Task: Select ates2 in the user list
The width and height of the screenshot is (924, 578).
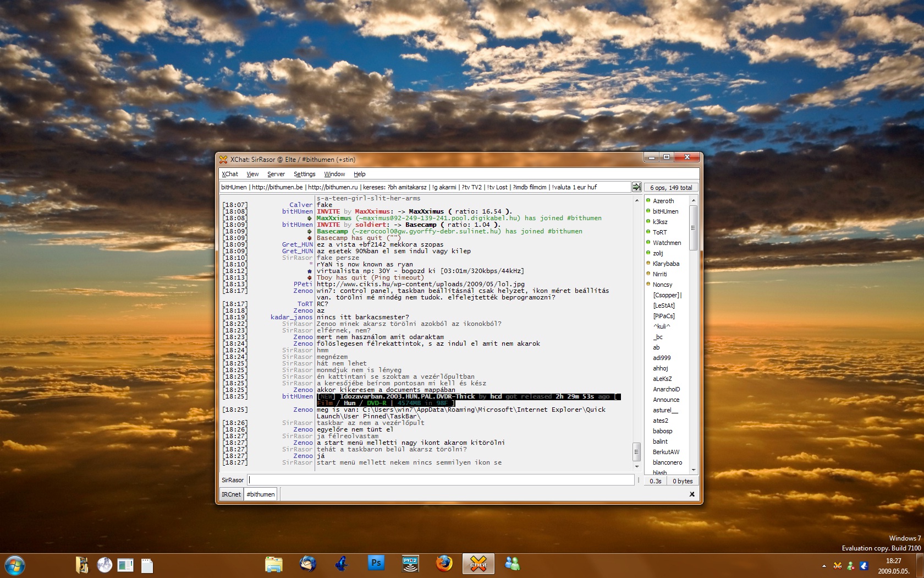Action: pos(661,421)
